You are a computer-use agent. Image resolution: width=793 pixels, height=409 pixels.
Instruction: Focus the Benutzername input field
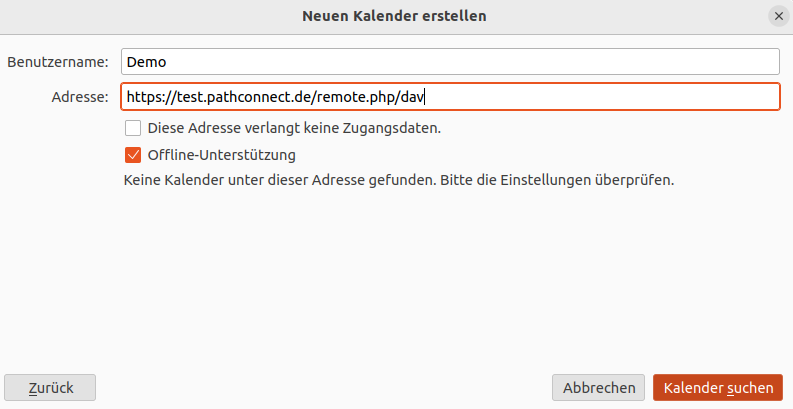pos(450,62)
